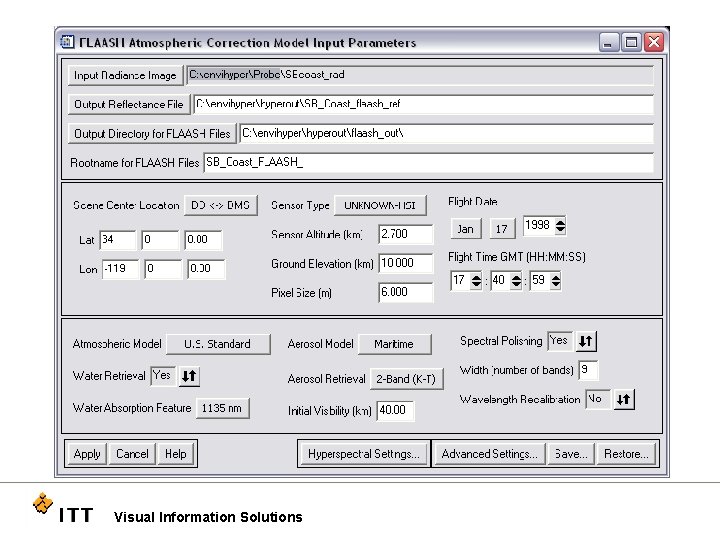Close the FLAASH window

[x=654, y=43]
